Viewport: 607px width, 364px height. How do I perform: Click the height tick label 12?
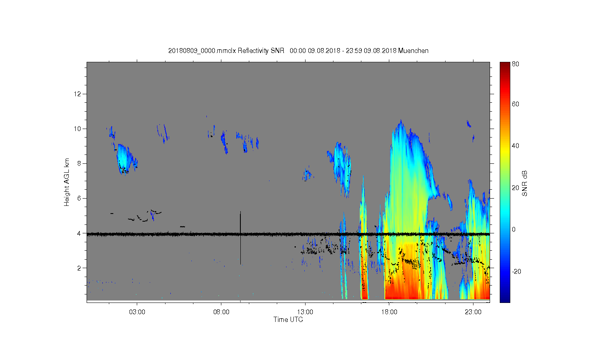tap(78, 94)
